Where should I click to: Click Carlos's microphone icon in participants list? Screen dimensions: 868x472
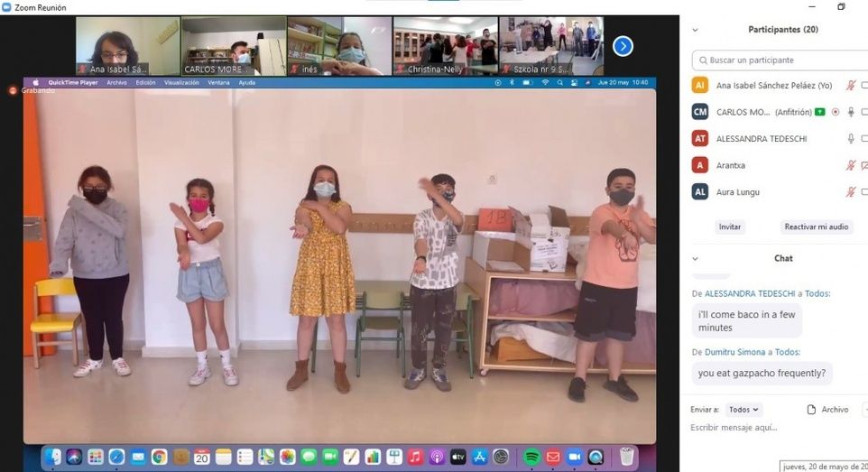tap(850, 112)
